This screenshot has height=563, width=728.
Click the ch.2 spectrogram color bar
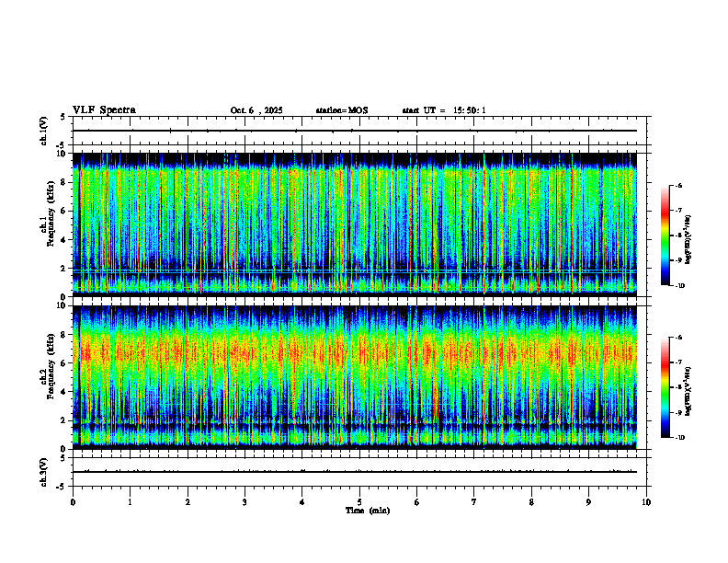pyautogui.click(x=665, y=387)
